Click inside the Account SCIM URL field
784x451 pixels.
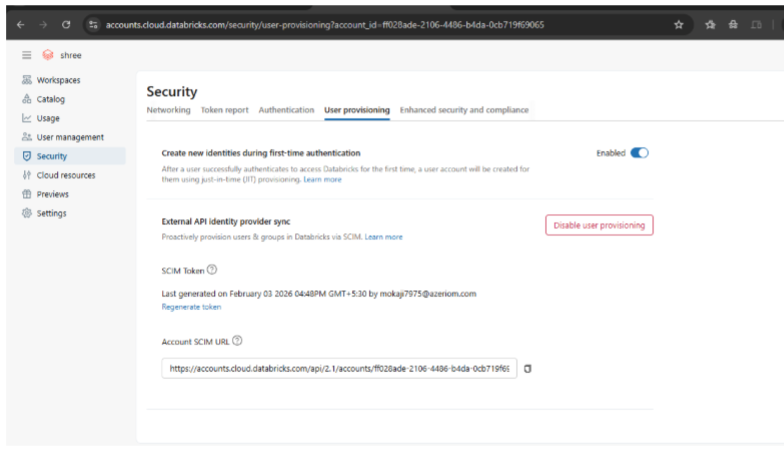pyautogui.click(x=339, y=369)
